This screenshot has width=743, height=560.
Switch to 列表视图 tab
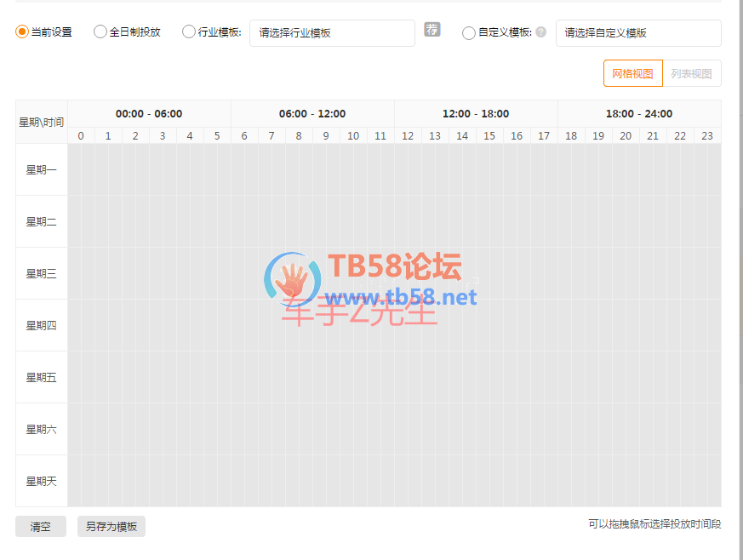(x=691, y=73)
